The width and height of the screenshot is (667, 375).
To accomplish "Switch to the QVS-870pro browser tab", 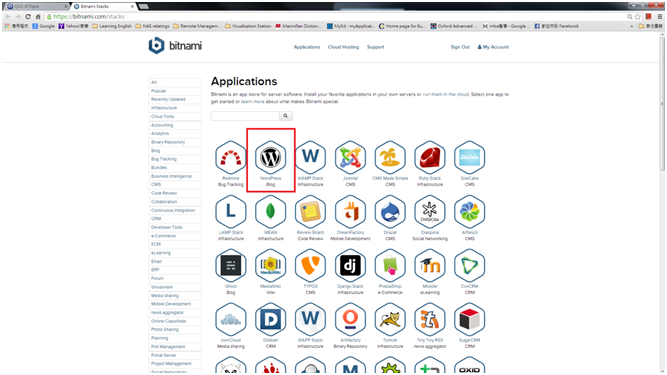I will (36, 6).
